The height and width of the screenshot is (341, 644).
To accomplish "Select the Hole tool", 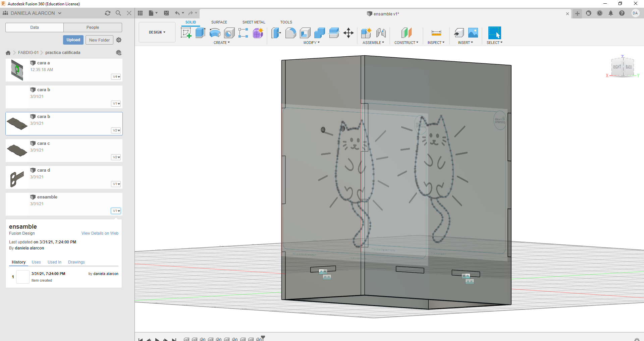I will 229,33.
